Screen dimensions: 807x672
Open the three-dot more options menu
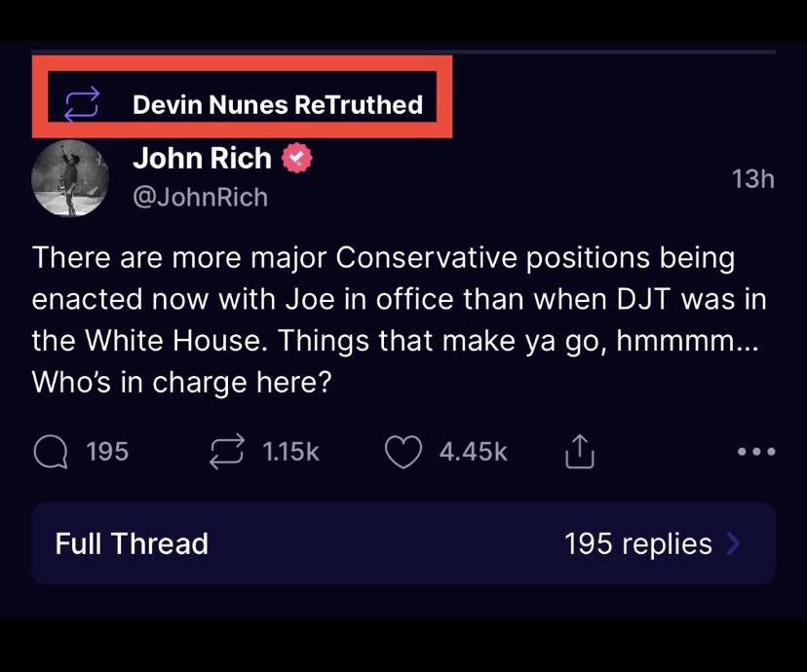(756, 452)
